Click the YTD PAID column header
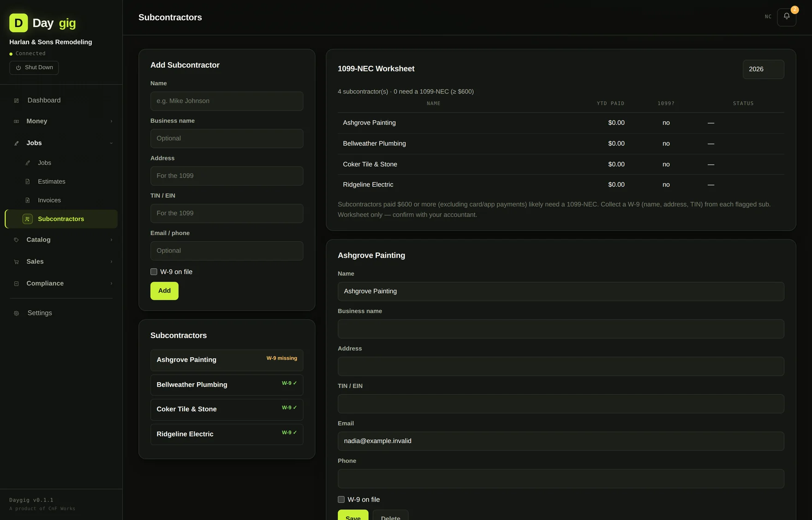The width and height of the screenshot is (812, 520). (x=610, y=103)
